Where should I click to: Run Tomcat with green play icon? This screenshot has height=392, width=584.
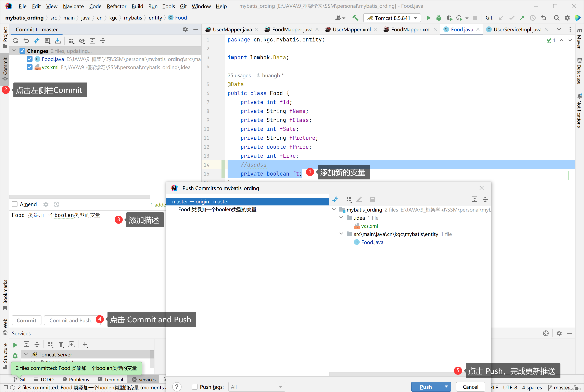428,18
